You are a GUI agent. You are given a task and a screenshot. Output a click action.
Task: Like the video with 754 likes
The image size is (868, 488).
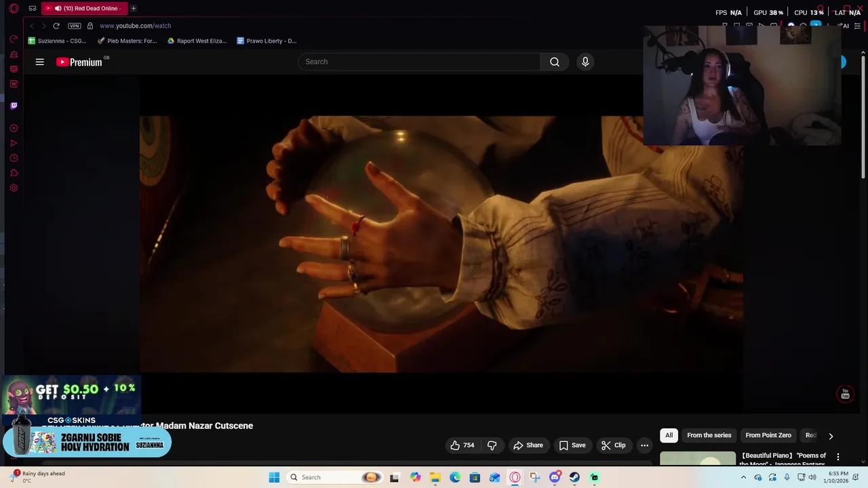tap(462, 445)
